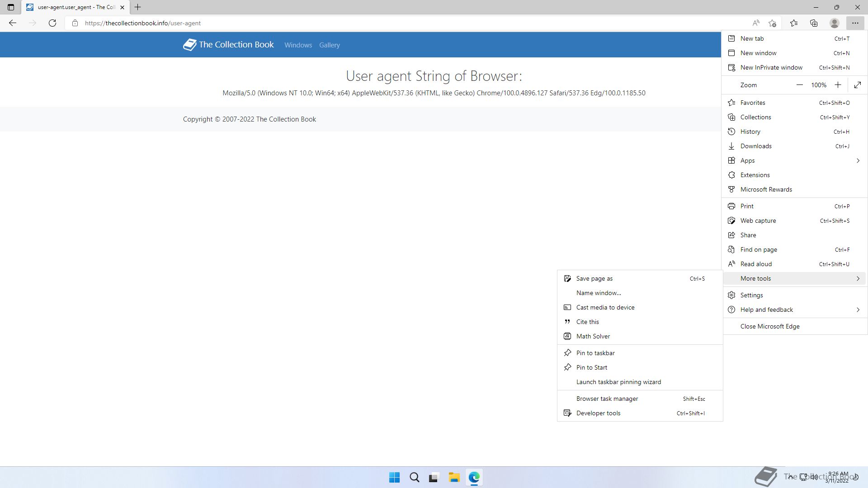Open Favorites from the menu
Viewport: 868px width, 488px height.
[x=794, y=103]
